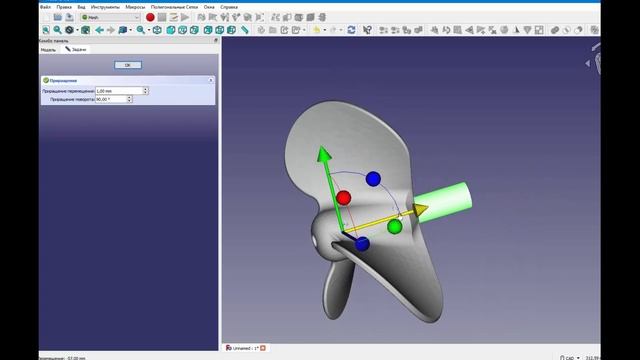The width and height of the screenshot is (640, 360).
Task: Click the fit all view icon
Action: [46, 30]
